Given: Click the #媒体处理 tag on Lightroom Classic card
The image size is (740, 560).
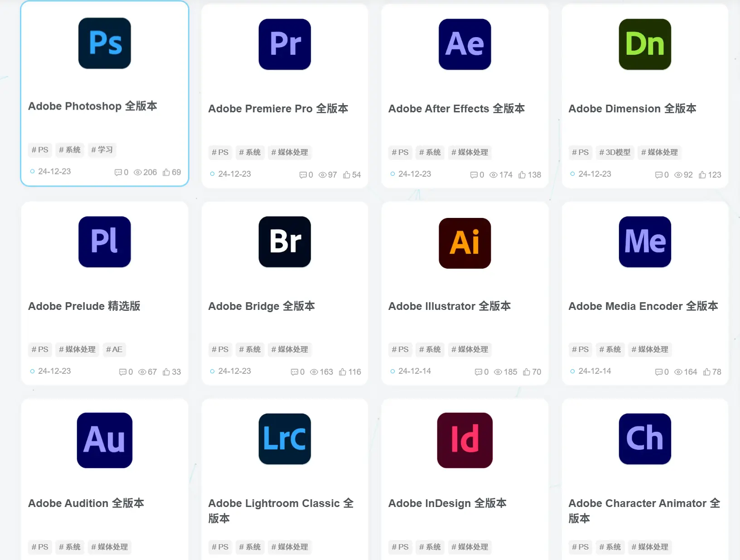Looking at the screenshot, I should point(290,547).
